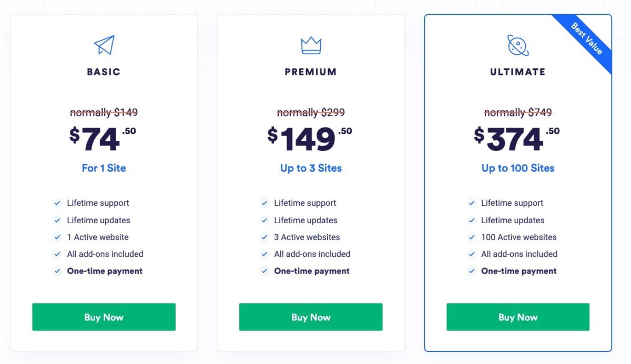Click the BASIC plan heading
Viewport: 631px width, 364px height.
click(104, 72)
